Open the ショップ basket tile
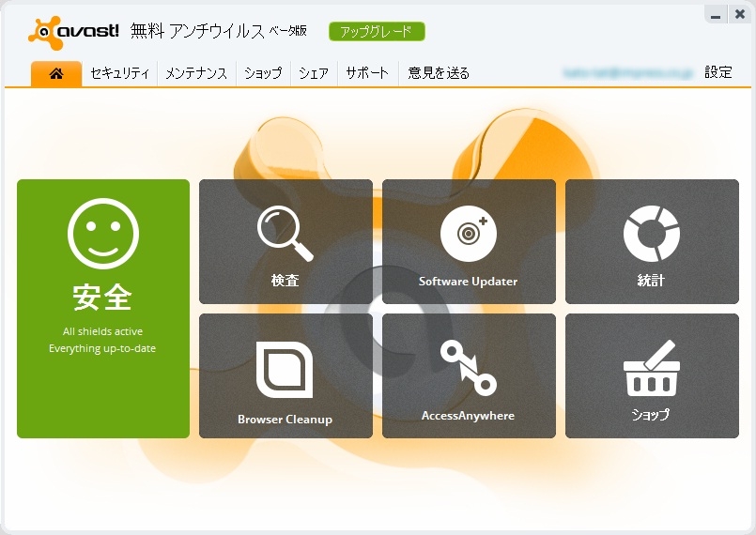This screenshot has height=535, width=756. [652, 376]
